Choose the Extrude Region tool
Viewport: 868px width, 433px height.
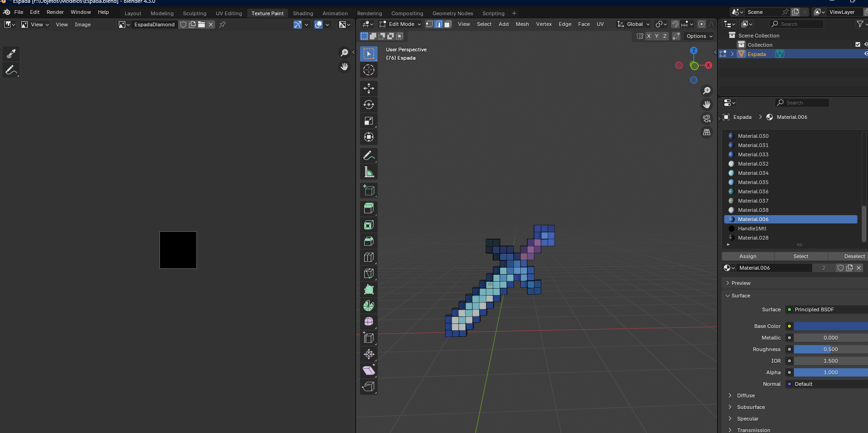(368, 208)
